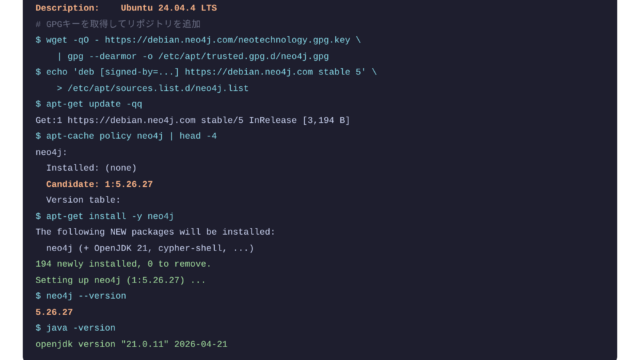Click the neo4j --version command
Screen dimensions: 640x360
[81, 296]
